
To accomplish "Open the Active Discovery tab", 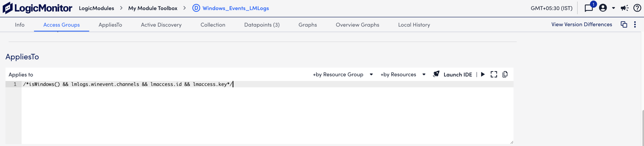I will 161,25.
